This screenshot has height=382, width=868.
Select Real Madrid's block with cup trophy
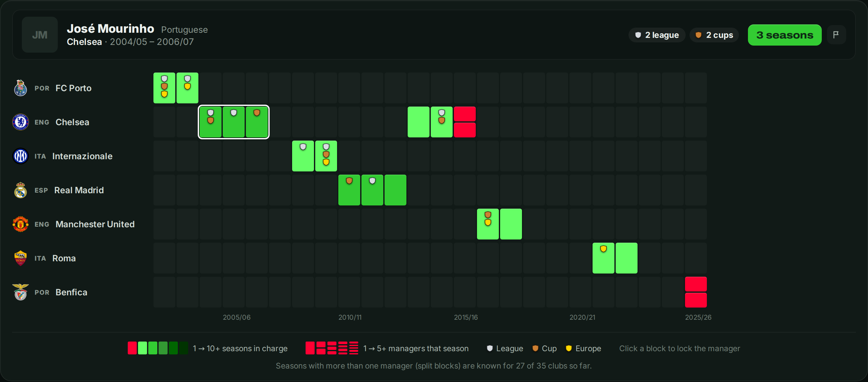[349, 190]
